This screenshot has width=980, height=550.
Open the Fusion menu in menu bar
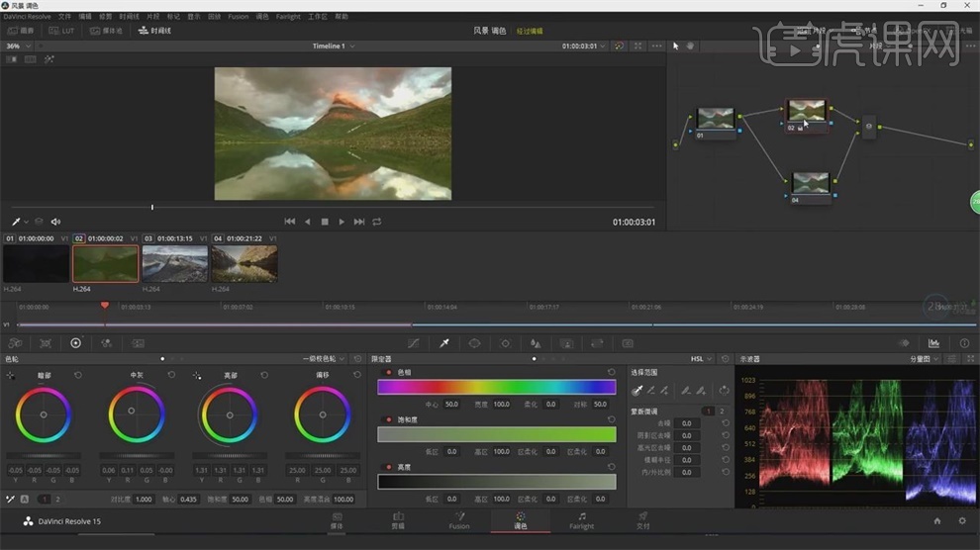pos(238,17)
